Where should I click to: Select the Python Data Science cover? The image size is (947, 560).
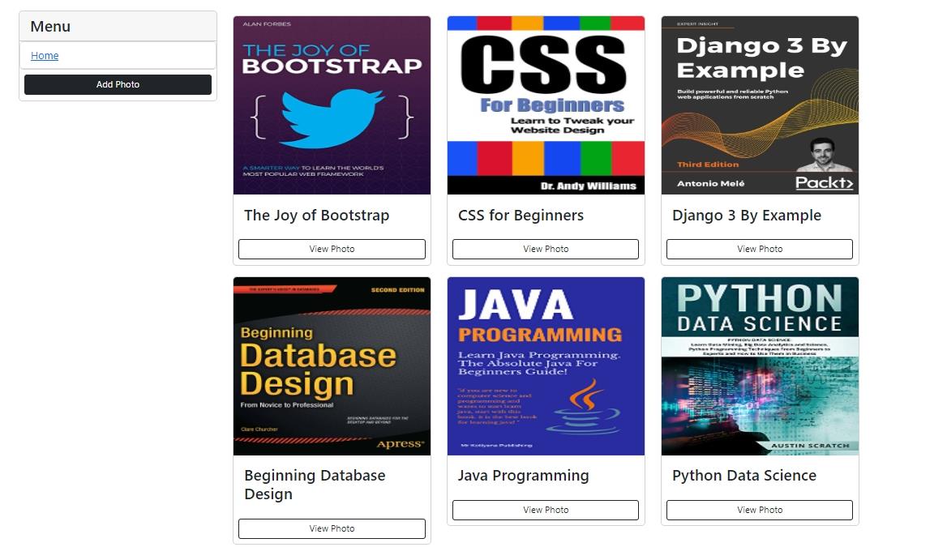pyautogui.click(x=760, y=366)
